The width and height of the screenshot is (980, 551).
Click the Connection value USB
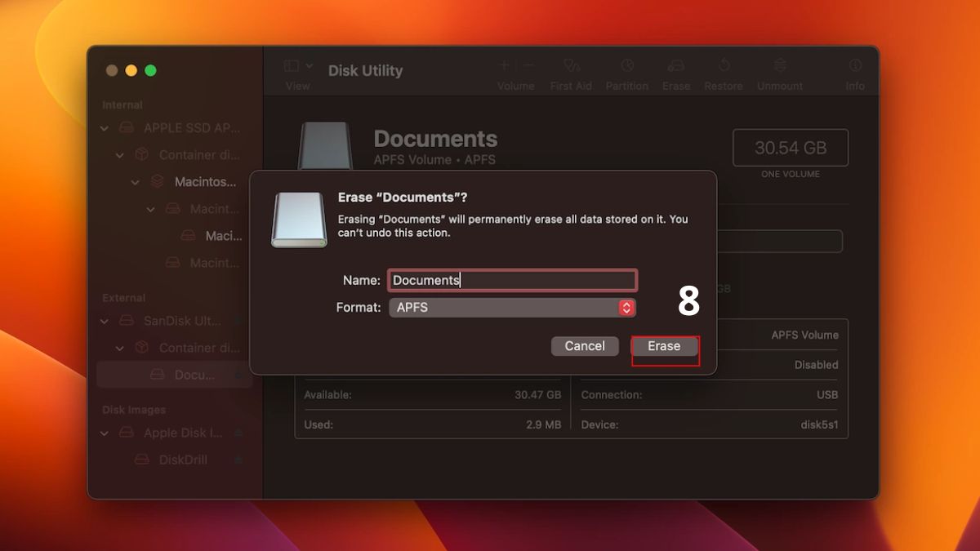point(826,394)
